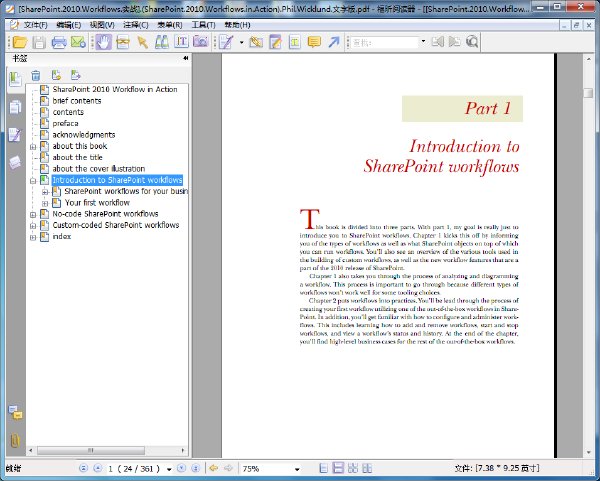The image size is (600, 481).
Task: Click the Print icon in toolbar
Action: (59, 42)
